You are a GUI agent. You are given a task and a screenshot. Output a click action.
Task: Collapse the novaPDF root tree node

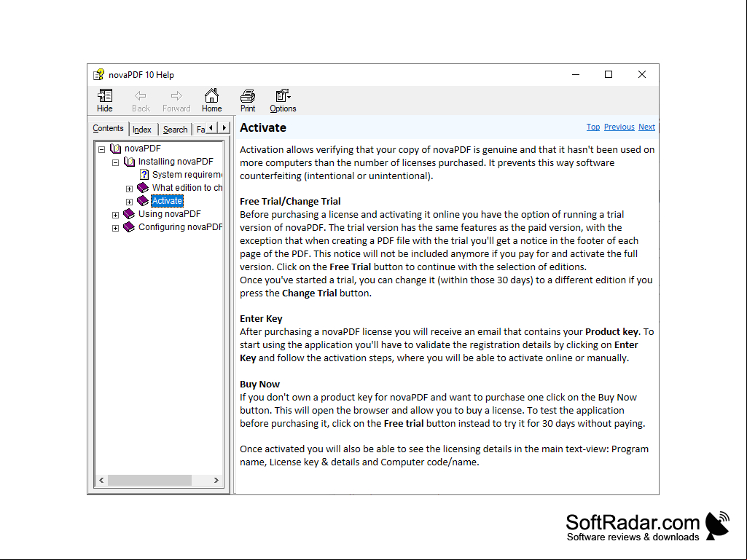tap(101, 149)
